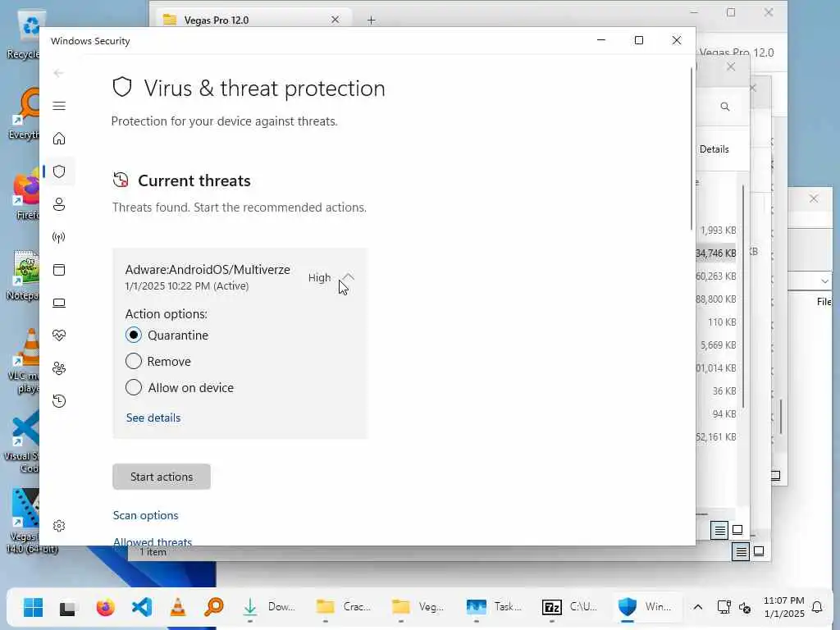Select the Virus & threat protection shield icon
The width and height of the screenshot is (840, 630).
point(59,171)
